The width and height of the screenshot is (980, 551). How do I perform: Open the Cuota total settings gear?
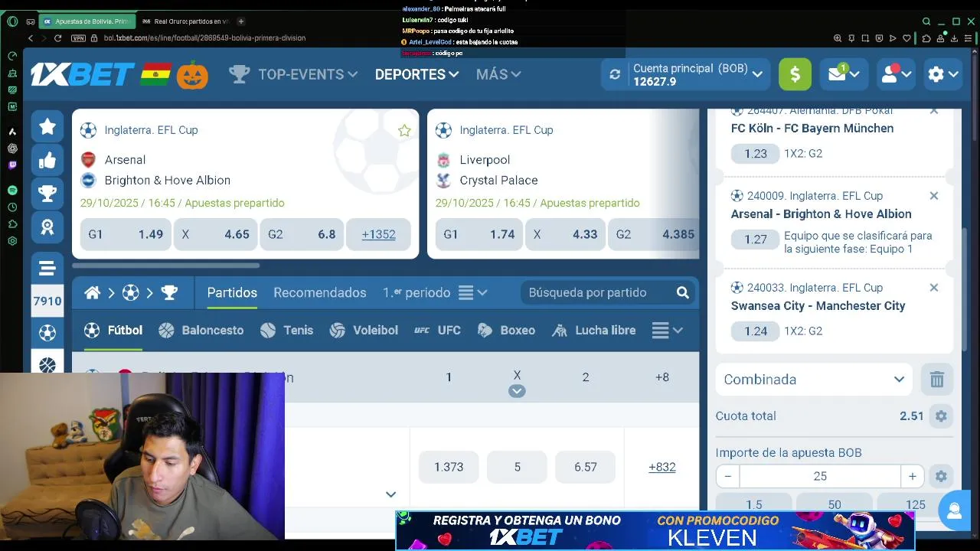(x=941, y=416)
